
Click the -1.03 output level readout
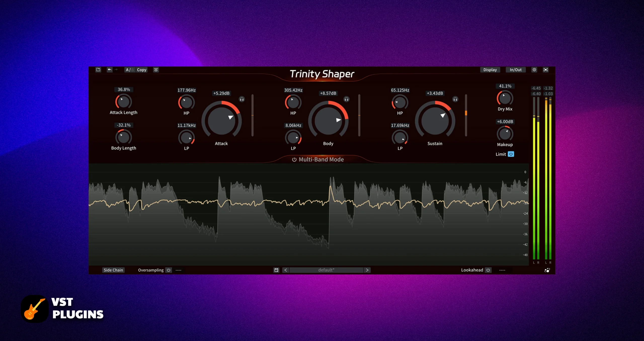click(548, 94)
